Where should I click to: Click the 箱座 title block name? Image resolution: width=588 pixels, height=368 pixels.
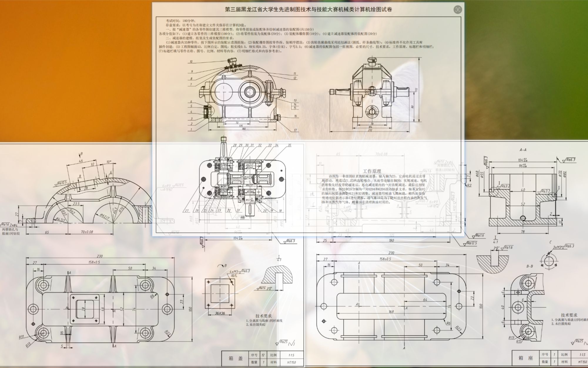tap(526, 358)
